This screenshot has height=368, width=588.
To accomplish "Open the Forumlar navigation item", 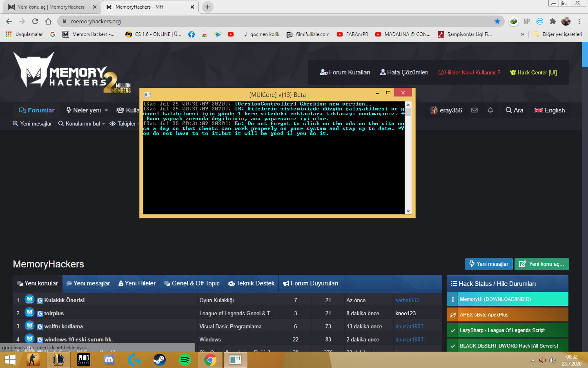I will click(x=37, y=110).
